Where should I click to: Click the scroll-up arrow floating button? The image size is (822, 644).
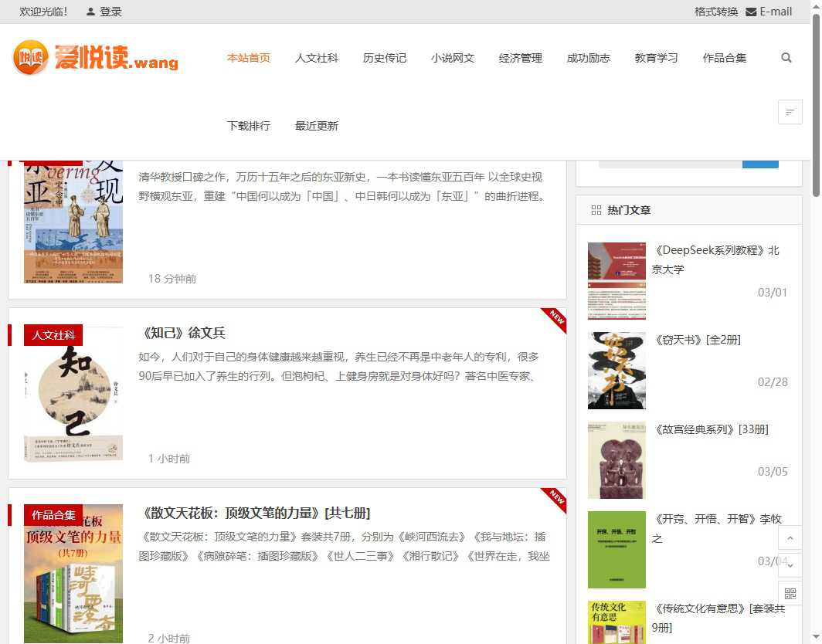point(790,537)
